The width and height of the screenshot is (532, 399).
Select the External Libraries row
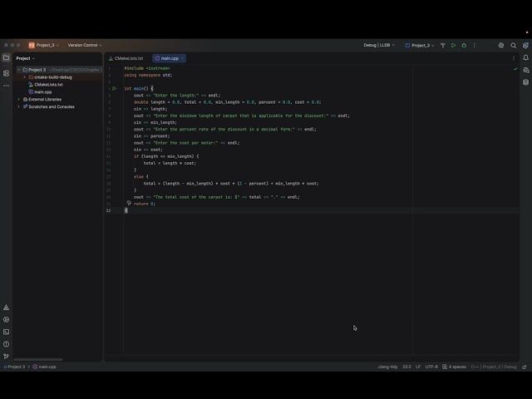click(x=57, y=100)
